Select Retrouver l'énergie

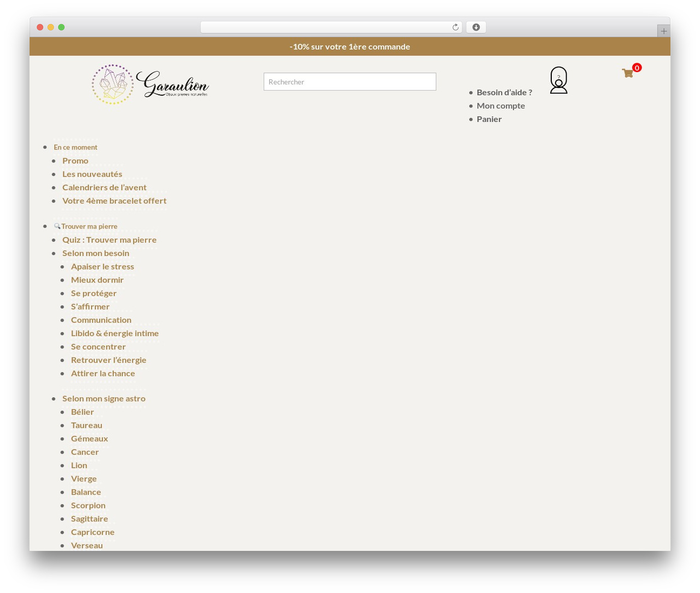point(109,360)
